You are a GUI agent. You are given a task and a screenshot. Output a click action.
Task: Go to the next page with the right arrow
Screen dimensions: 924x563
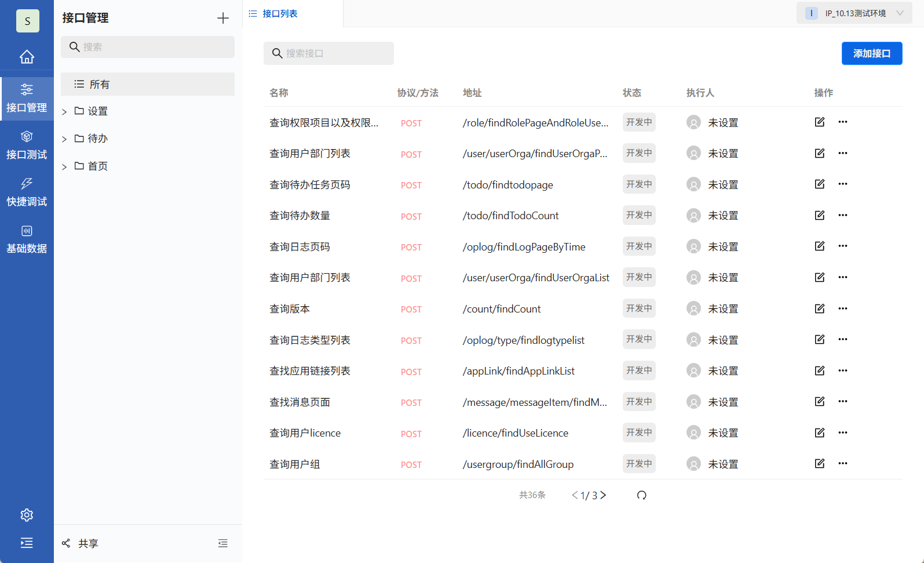[603, 495]
